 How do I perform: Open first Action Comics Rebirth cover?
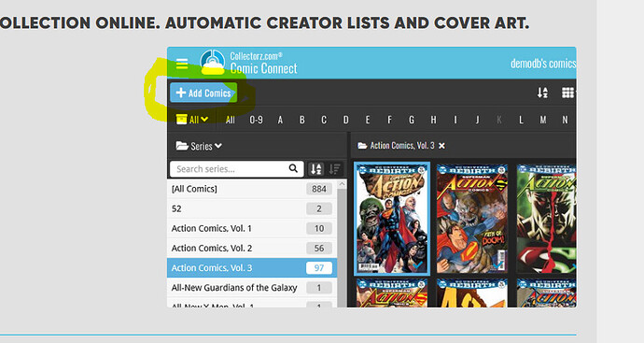tap(392, 219)
